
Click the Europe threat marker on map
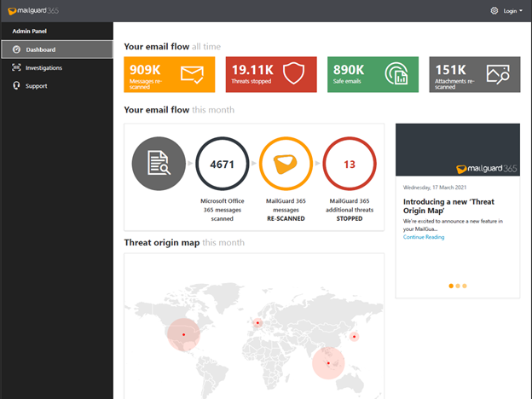pos(257,322)
